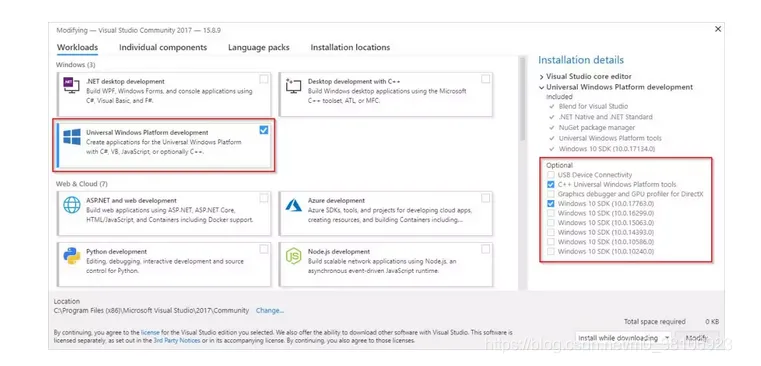Check the Azure development workload checkbox
This screenshot has height=366, width=761.
click(485, 198)
